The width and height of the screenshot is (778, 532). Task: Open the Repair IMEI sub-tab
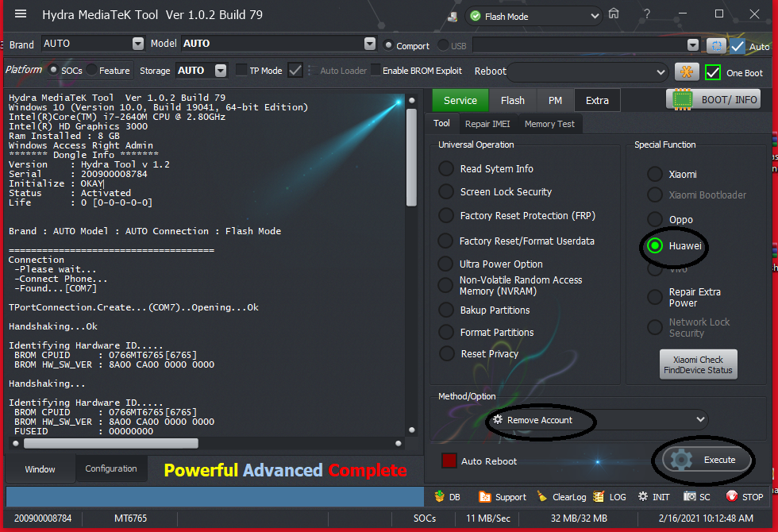pyautogui.click(x=487, y=124)
